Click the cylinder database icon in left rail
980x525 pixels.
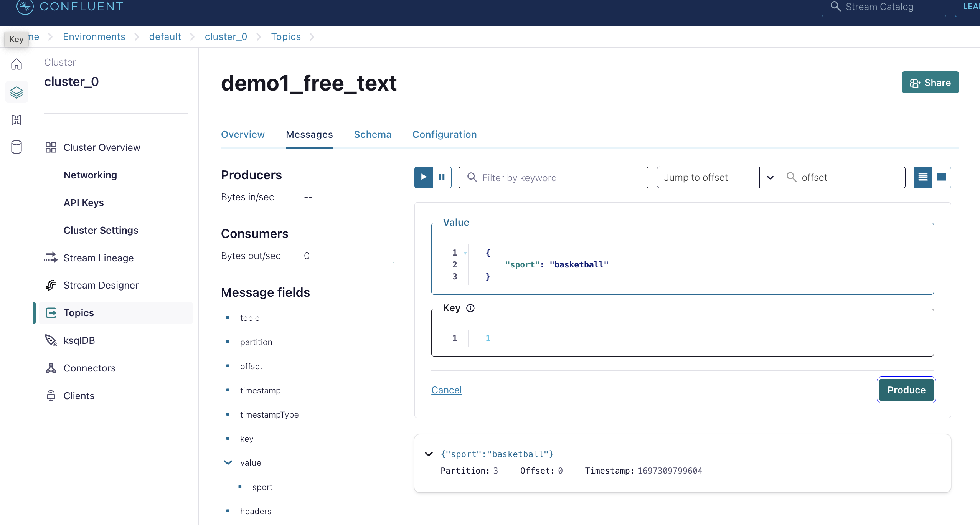point(16,147)
